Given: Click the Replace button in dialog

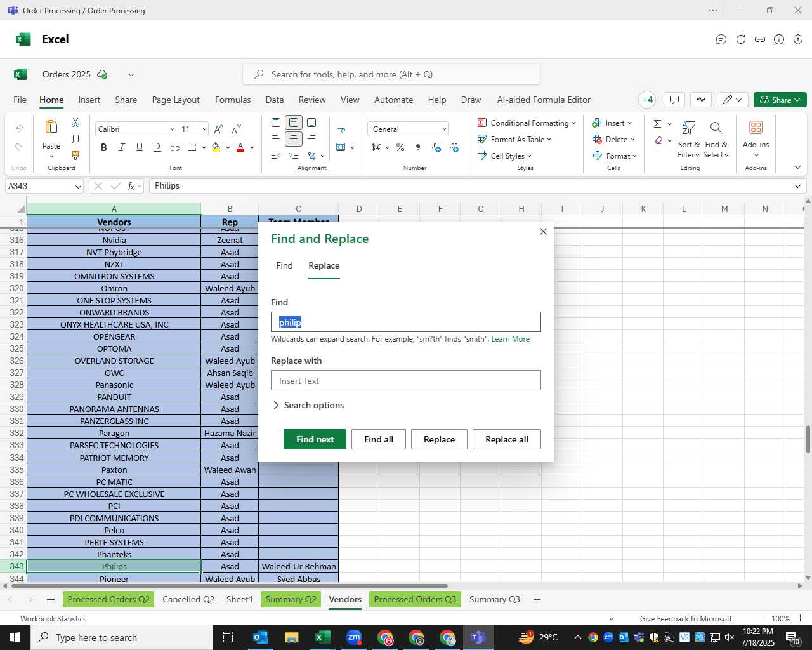Looking at the screenshot, I should click(x=439, y=439).
